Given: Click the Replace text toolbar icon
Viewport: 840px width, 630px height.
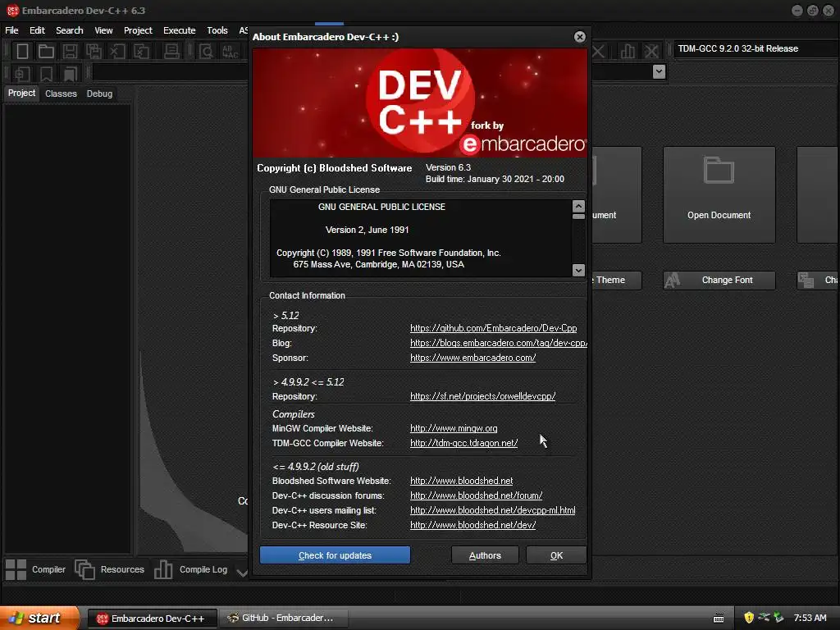Looking at the screenshot, I should pos(230,52).
